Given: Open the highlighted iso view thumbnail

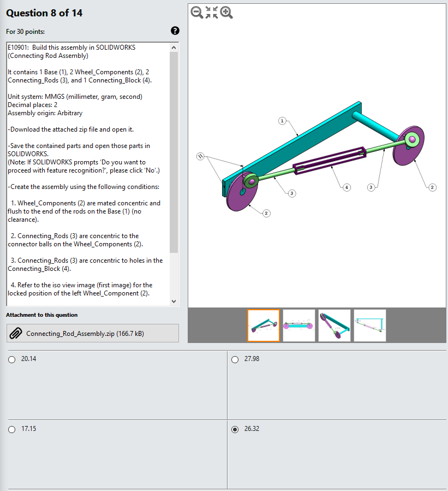Looking at the screenshot, I should click(264, 325).
